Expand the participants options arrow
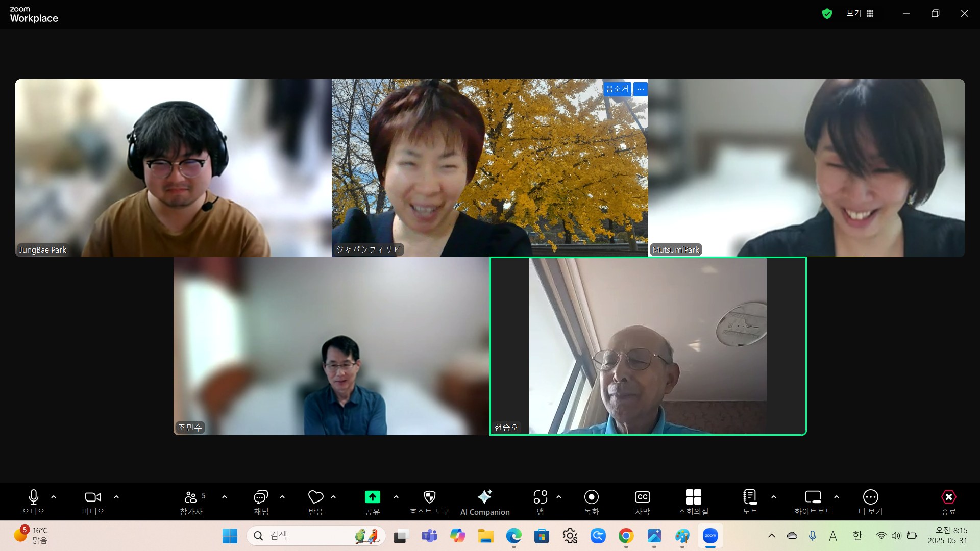This screenshot has width=980, height=551. (225, 497)
